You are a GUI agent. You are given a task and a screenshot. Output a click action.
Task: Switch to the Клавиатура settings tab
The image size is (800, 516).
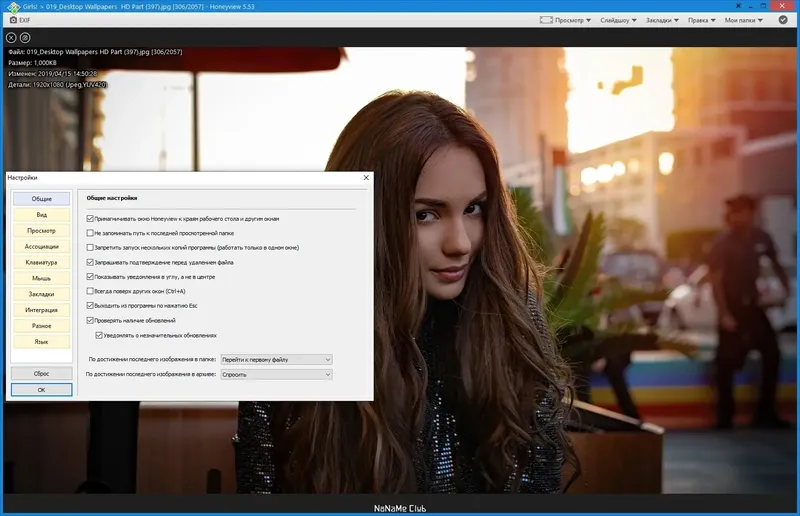click(x=41, y=262)
